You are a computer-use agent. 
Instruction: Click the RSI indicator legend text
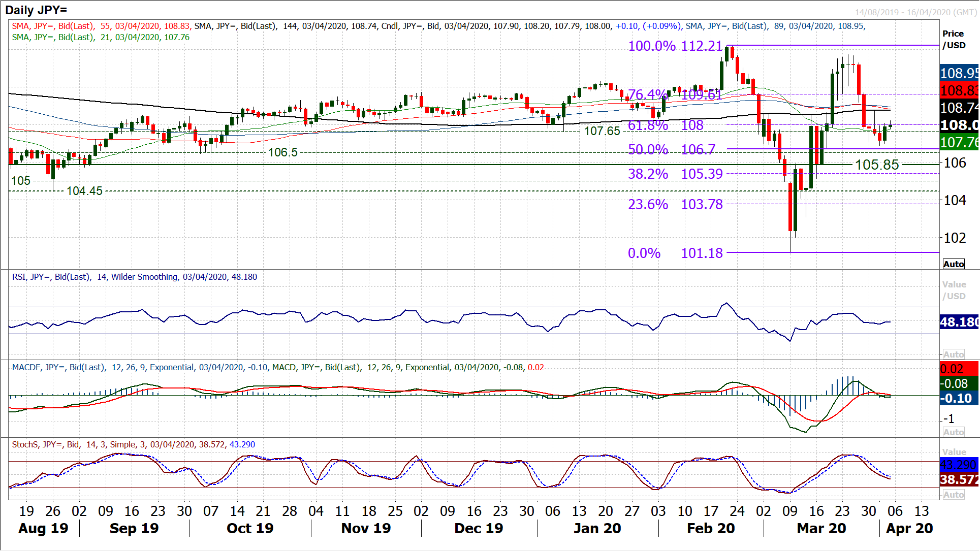click(x=135, y=277)
